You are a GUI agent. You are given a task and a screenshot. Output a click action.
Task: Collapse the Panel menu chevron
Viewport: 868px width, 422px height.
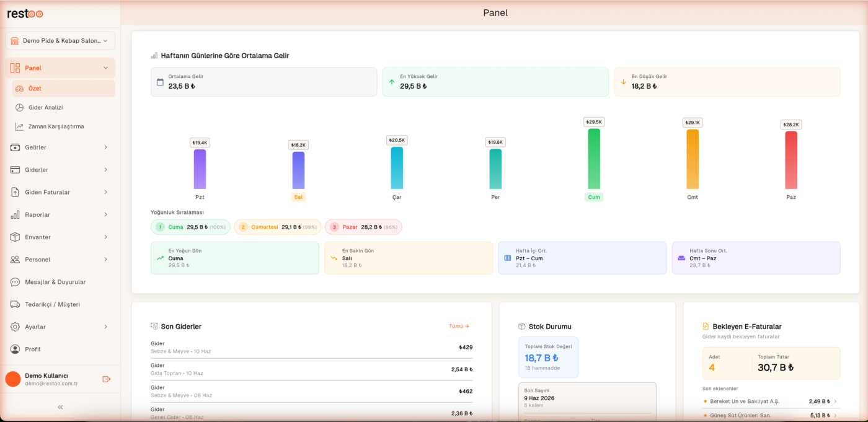tap(106, 68)
